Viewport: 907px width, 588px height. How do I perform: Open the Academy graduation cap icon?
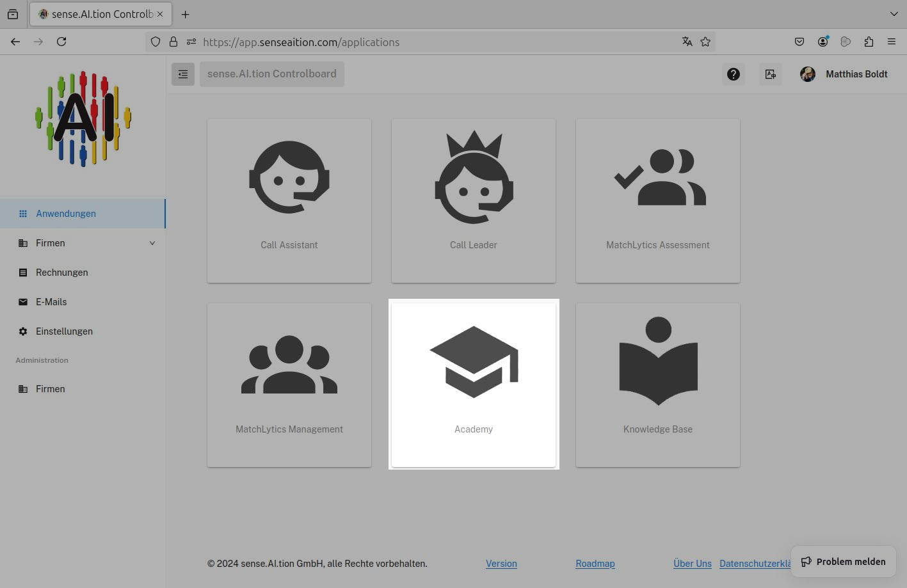coord(474,362)
